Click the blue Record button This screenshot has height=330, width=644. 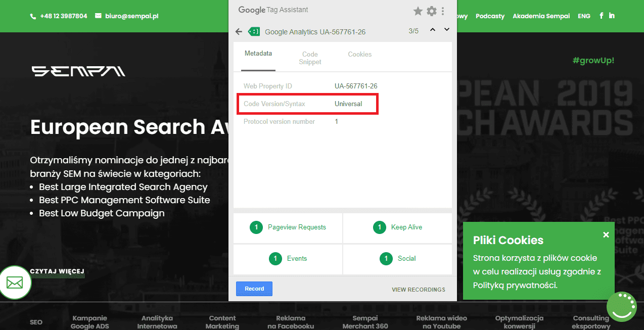pos(254,289)
